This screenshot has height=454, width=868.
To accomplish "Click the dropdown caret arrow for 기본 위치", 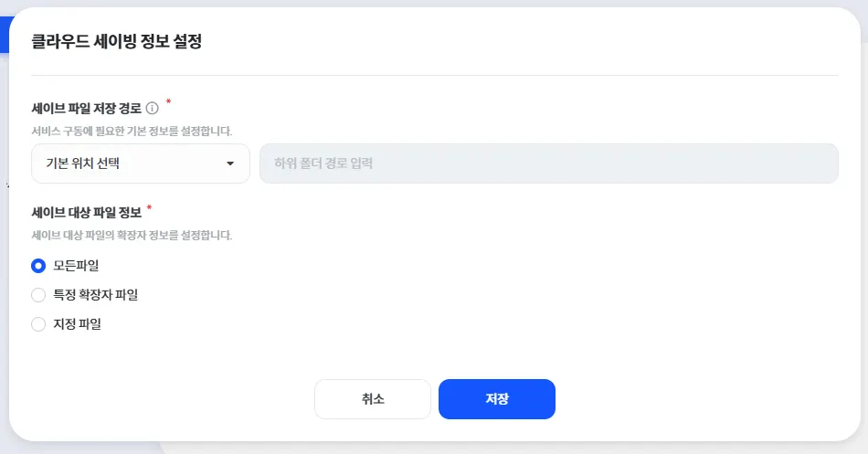I will click(x=229, y=164).
